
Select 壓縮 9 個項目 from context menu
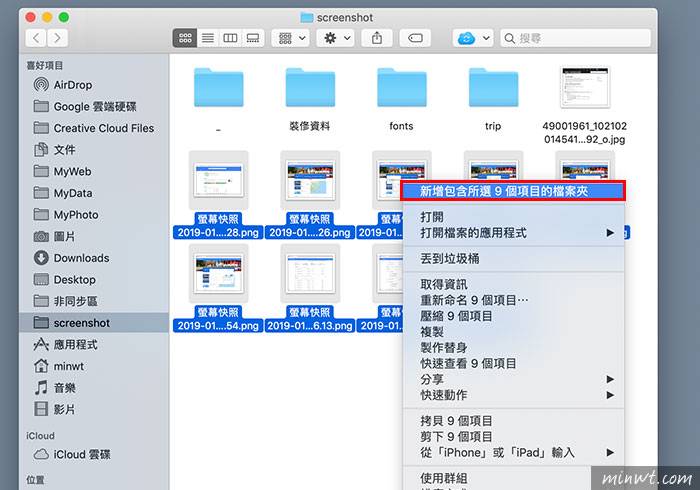[x=456, y=316]
